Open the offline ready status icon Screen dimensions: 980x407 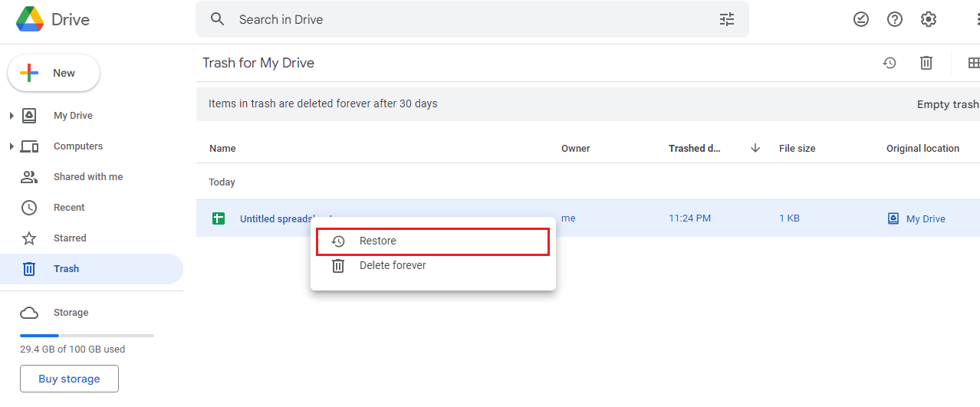[x=861, y=19]
